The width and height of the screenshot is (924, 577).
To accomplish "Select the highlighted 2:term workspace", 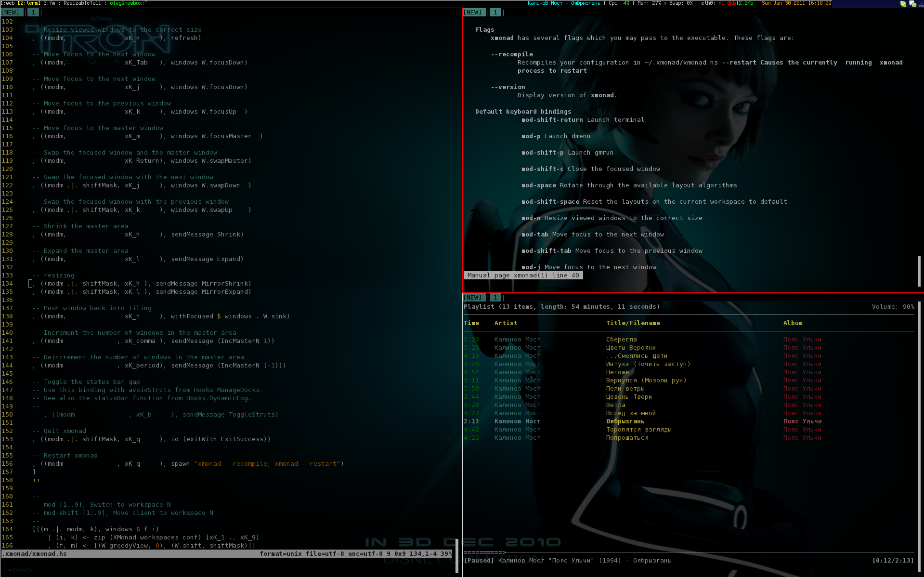I will pyautogui.click(x=28, y=3).
